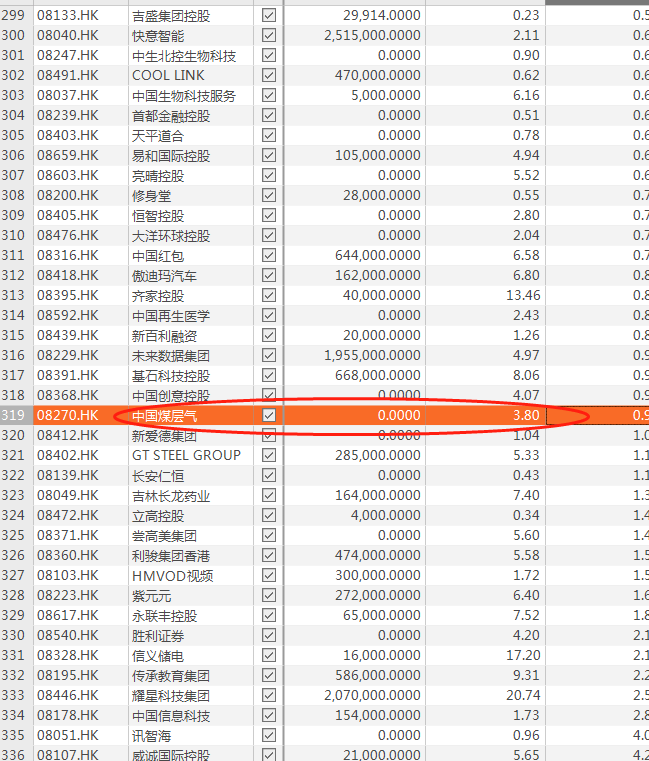
Task: Toggle the checkbox for 快意智能 row
Action: pos(269,35)
